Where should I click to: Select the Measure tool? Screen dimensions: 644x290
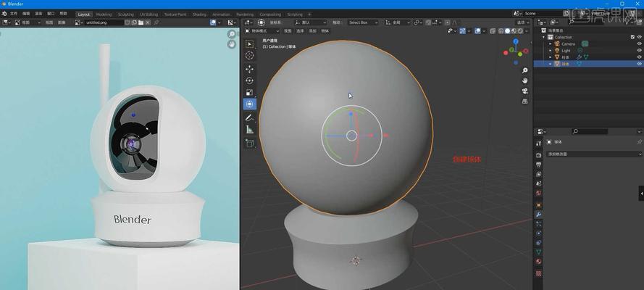[249, 129]
